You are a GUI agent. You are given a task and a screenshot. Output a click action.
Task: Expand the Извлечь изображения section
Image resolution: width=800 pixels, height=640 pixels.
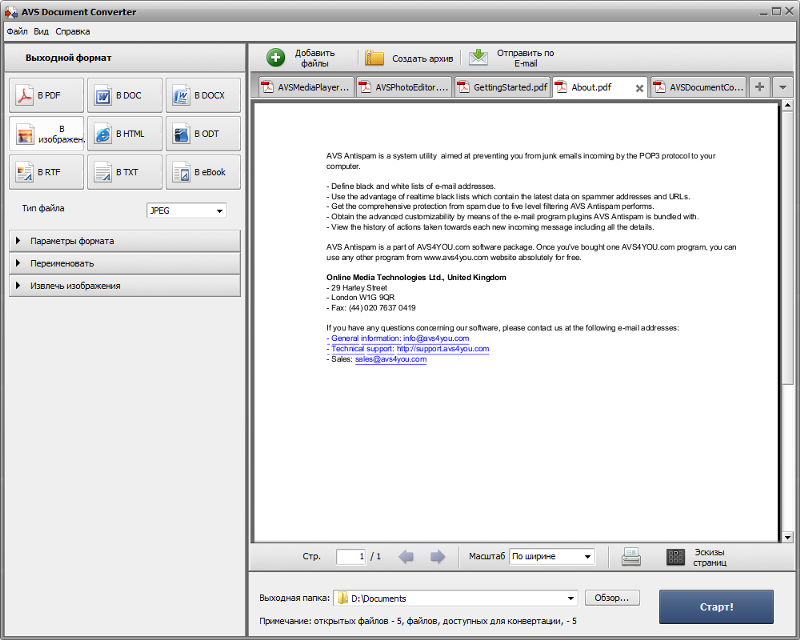coord(125,286)
